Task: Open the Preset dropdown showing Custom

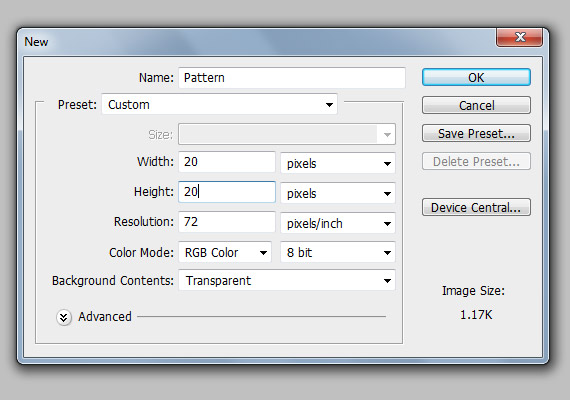Action: pos(220,104)
